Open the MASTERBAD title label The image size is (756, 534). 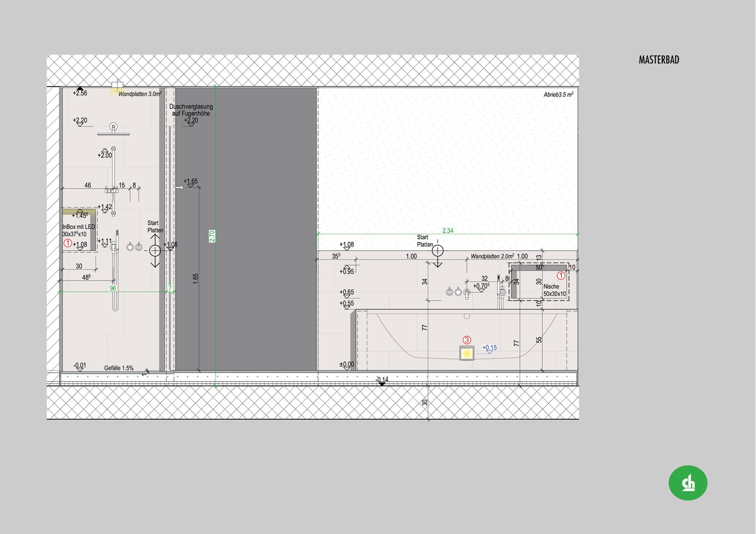(658, 59)
